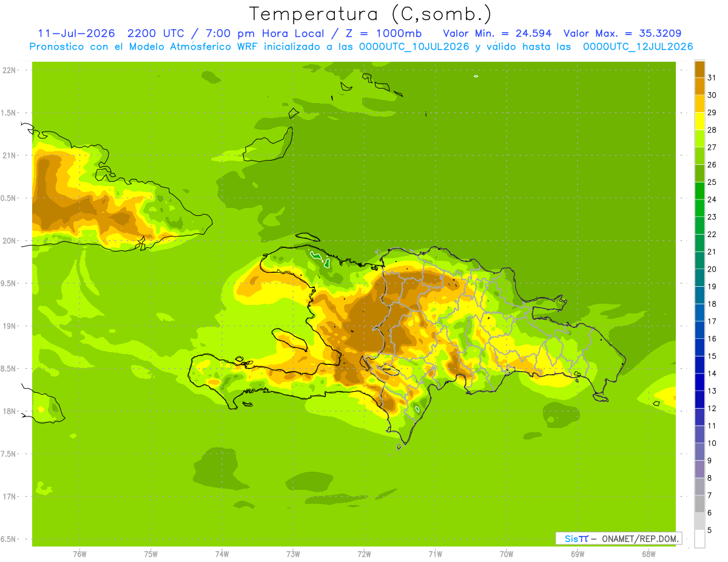The height and width of the screenshot is (562, 728).
Task: Click the legend value '15'
Action: pos(712,356)
